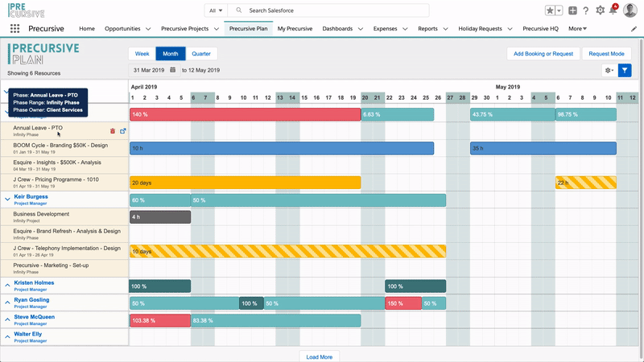Click the yellow 20 days J Crew booking
The height and width of the screenshot is (362, 644).
click(246, 183)
